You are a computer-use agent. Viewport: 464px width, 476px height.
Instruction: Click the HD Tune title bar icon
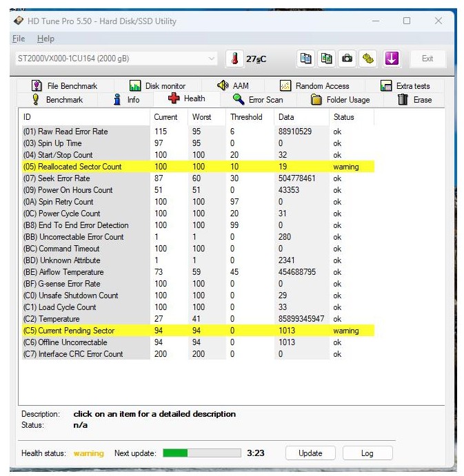[x=19, y=21]
